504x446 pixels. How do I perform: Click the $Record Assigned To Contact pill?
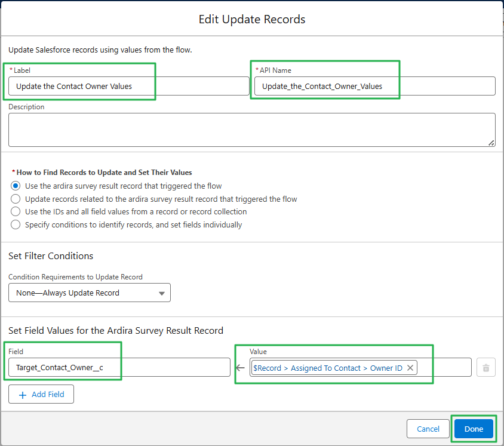click(x=328, y=368)
